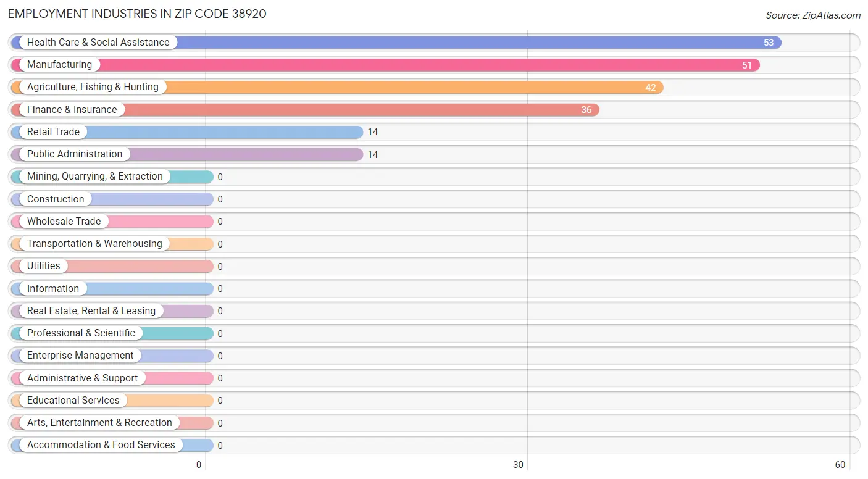Click the Utilities label
The height and width of the screenshot is (479, 868).
(44, 266)
